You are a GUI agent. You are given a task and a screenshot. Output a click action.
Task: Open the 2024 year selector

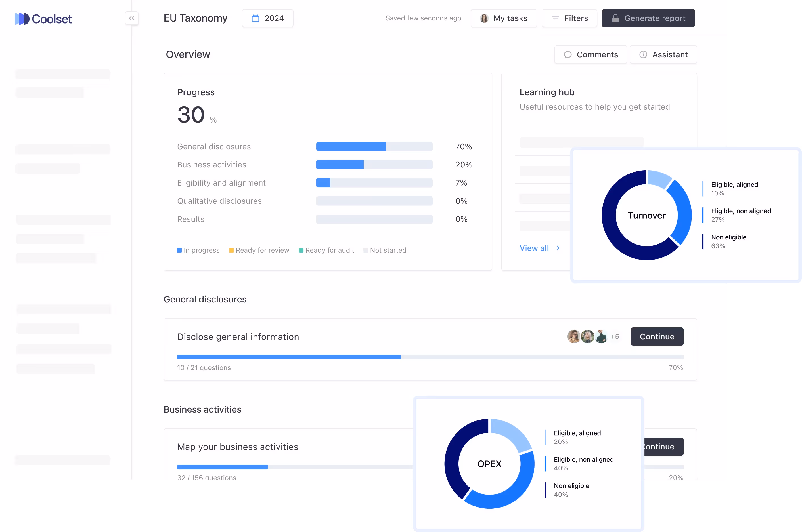coord(267,18)
